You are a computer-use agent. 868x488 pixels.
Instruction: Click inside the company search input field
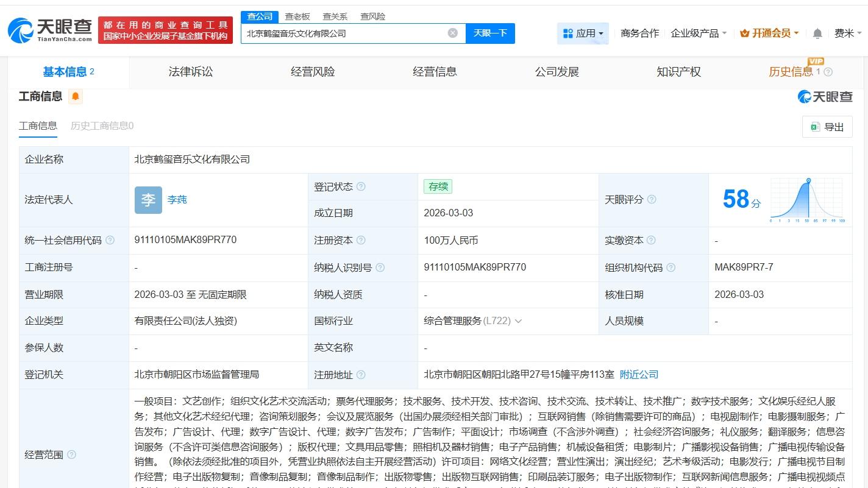click(x=347, y=34)
